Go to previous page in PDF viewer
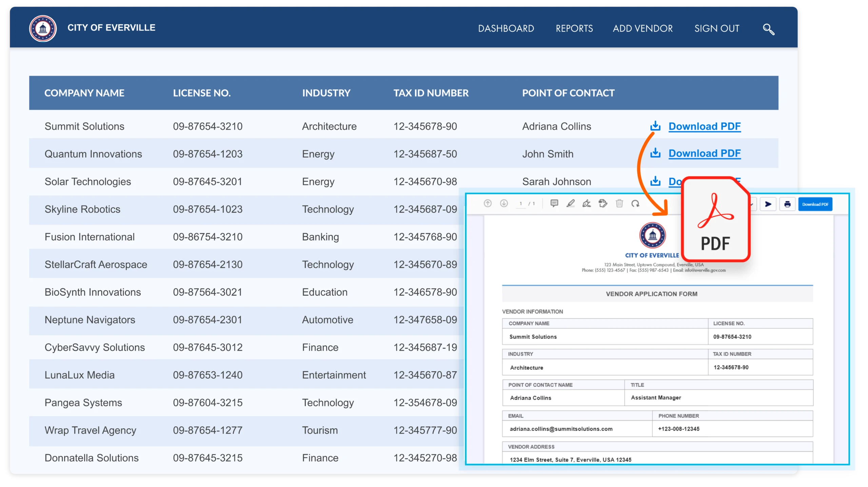This screenshot has height=487, width=868. [488, 203]
